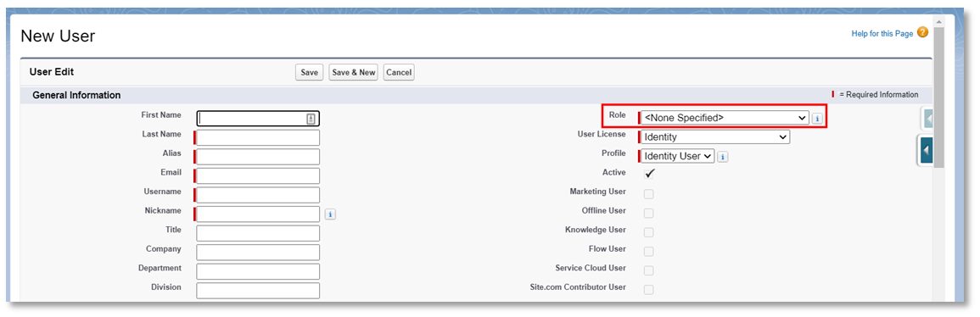Open the Help for this Page link
980x317 pixels.
tap(882, 34)
